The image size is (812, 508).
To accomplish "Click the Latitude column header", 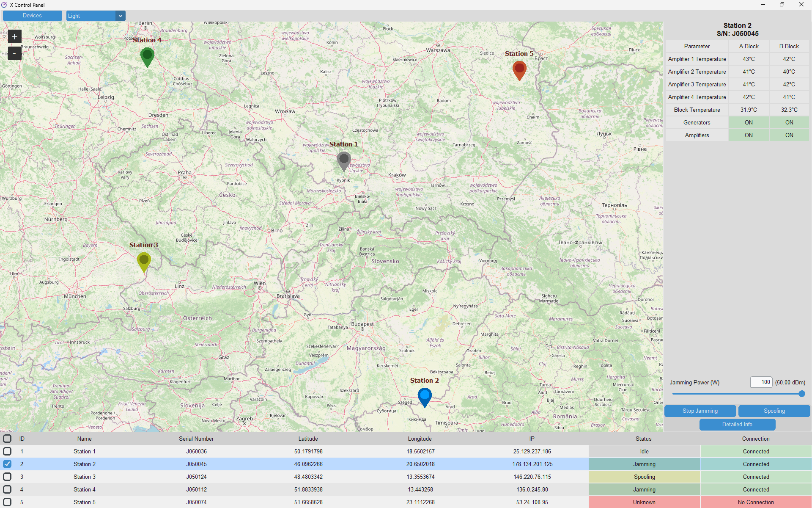I will coord(308,439).
